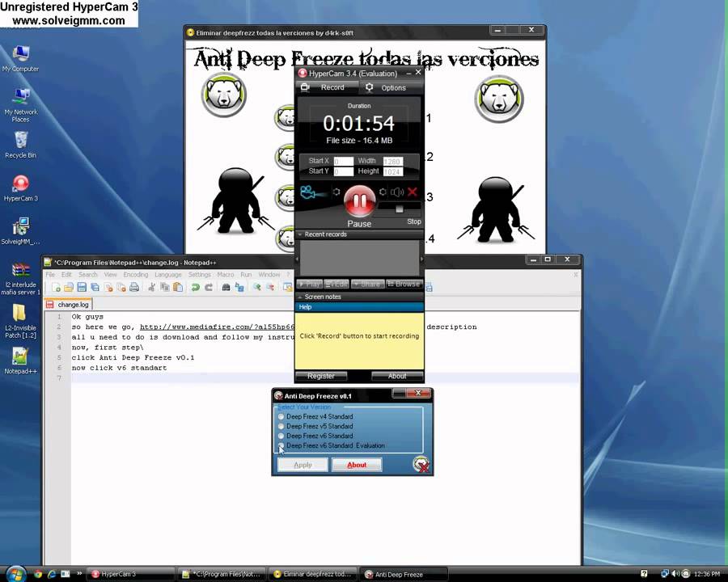Click Play button under recent records

click(x=309, y=284)
